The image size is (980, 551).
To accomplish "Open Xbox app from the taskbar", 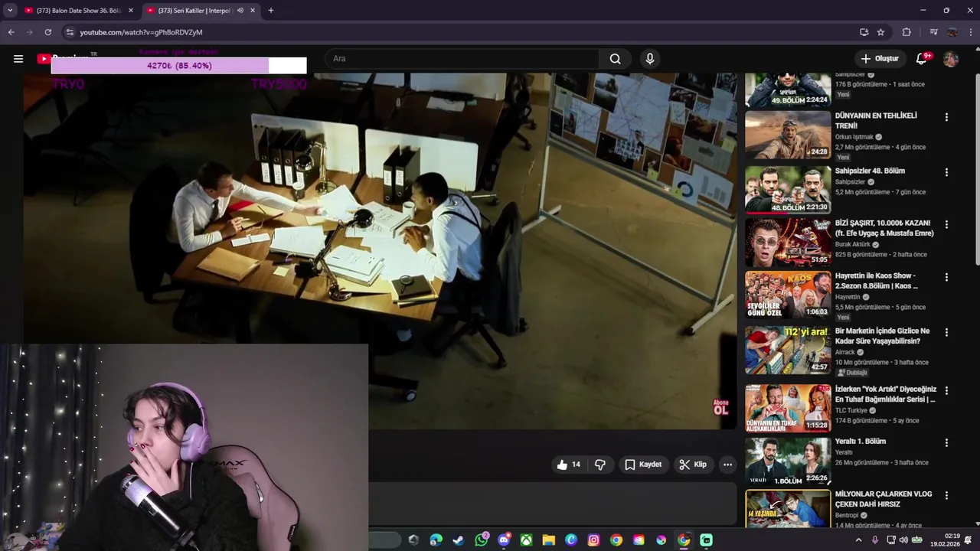I will pyautogui.click(x=526, y=540).
